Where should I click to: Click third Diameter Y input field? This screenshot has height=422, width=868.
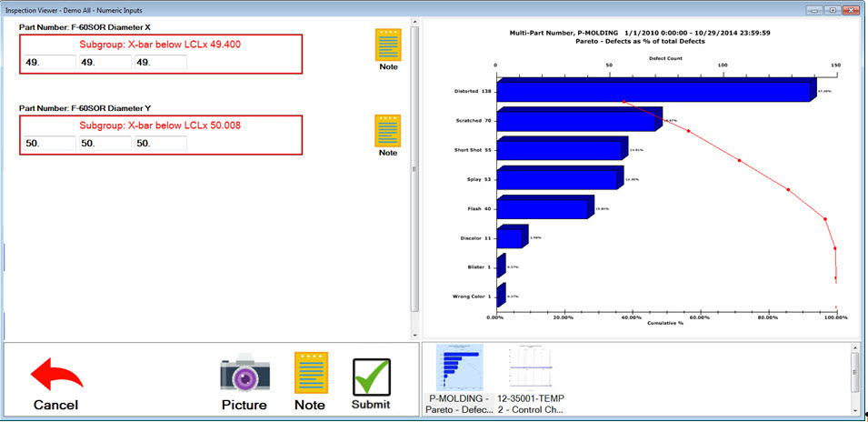click(161, 144)
